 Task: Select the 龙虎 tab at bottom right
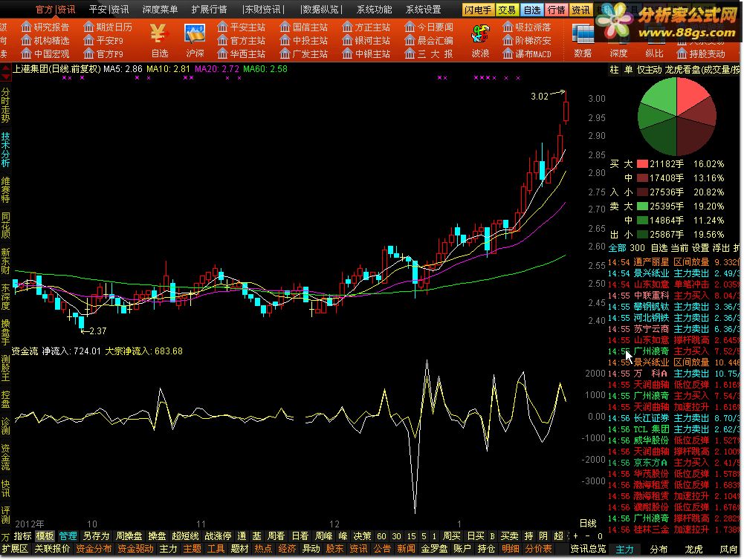click(x=693, y=549)
